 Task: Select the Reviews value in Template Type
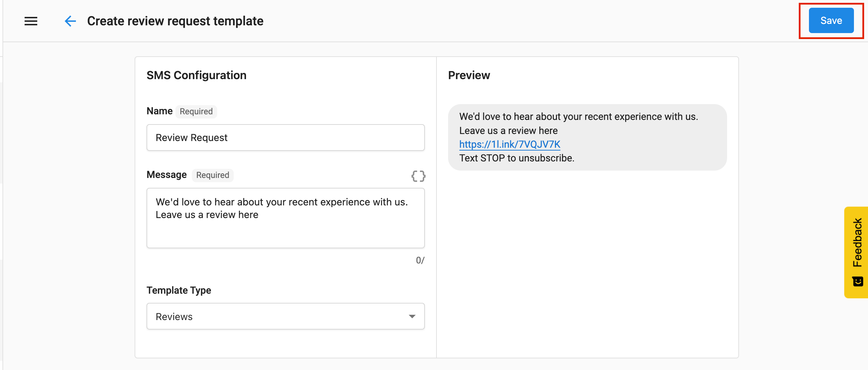point(174,317)
